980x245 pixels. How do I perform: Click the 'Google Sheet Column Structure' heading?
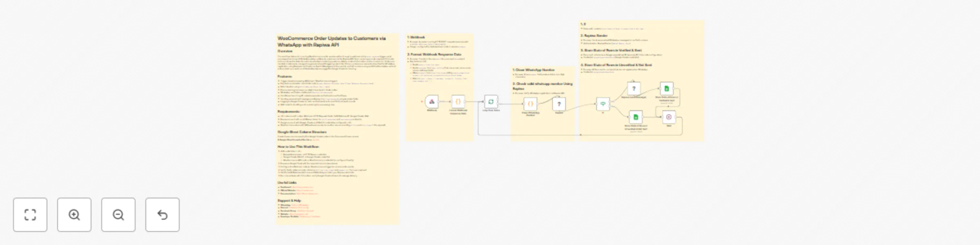pyautogui.click(x=302, y=132)
